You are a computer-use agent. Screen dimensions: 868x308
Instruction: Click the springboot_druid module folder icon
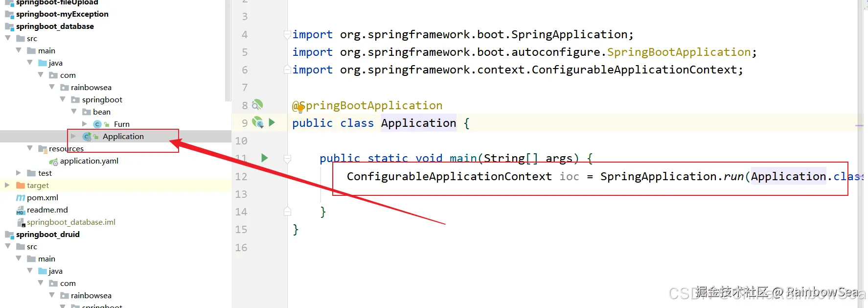tap(9, 235)
